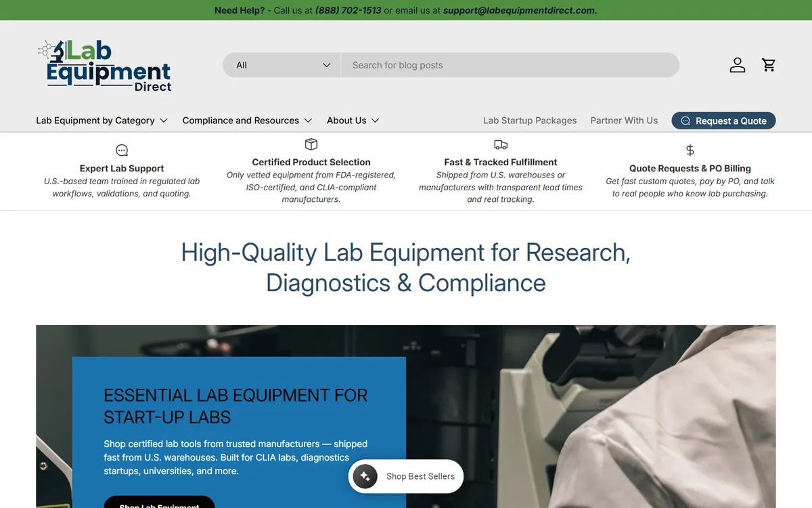
Task: Click the Certified Product Selection box icon
Action: pos(311,144)
